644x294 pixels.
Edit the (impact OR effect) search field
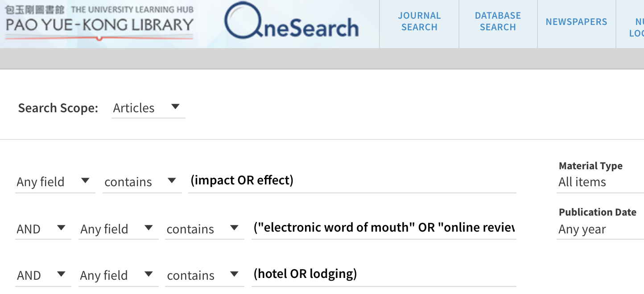coord(352,182)
